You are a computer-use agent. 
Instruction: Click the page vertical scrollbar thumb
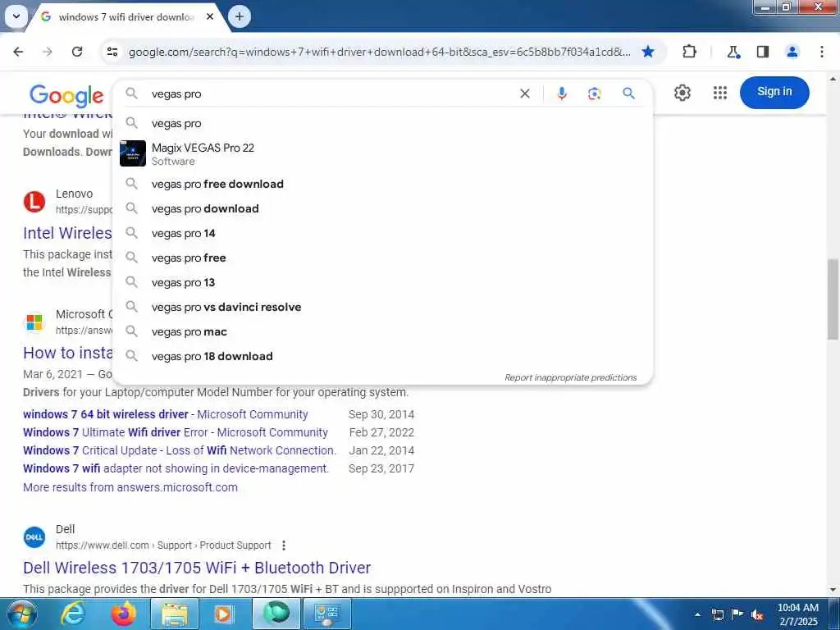click(x=833, y=299)
